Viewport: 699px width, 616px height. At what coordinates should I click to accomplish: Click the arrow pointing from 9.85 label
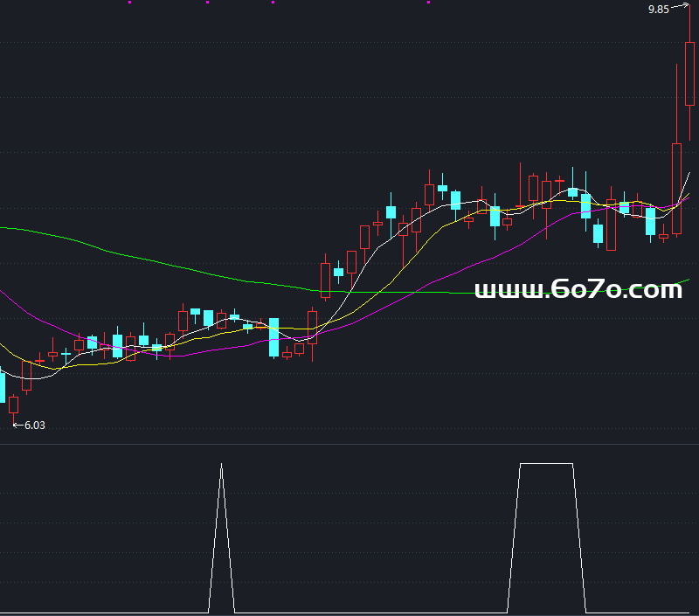tap(681, 7)
